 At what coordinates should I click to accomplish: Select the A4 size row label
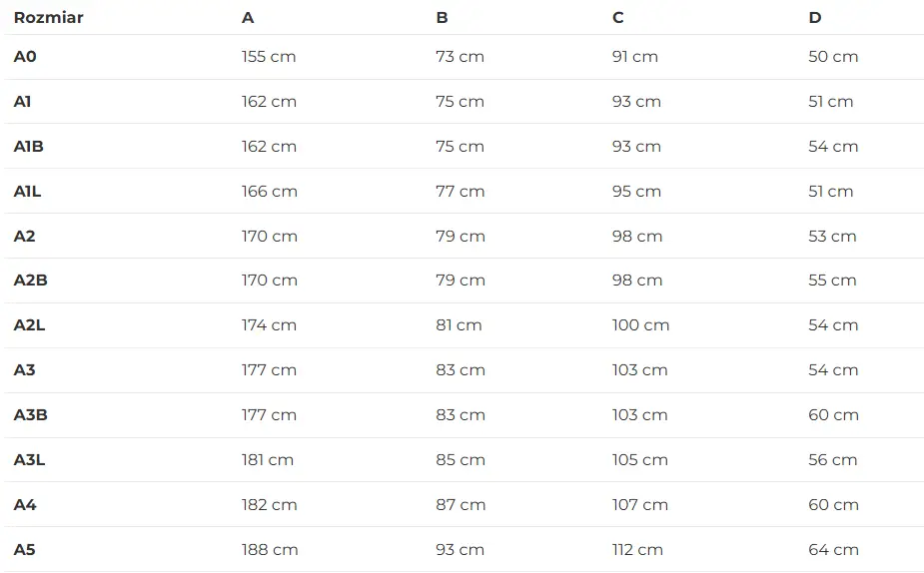pyautogui.click(x=25, y=505)
